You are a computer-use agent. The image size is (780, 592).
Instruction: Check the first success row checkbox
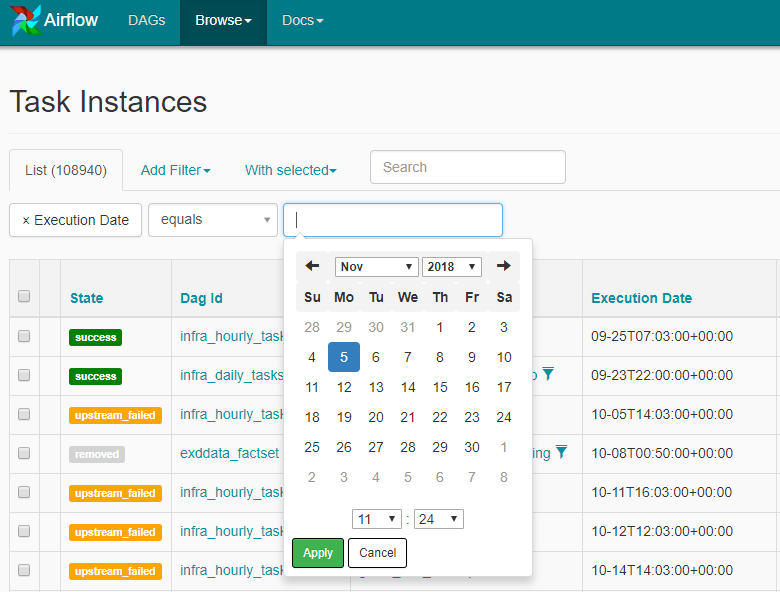point(24,337)
